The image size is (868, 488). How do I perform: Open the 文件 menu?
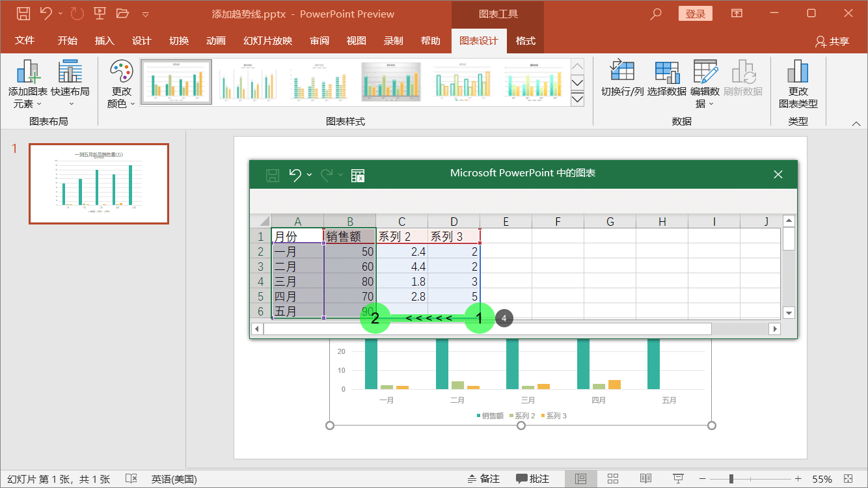coord(25,41)
